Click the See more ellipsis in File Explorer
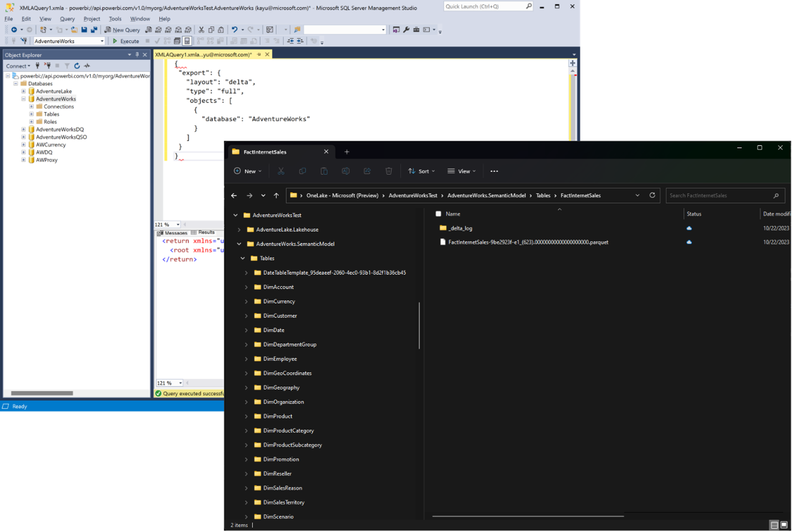792x532 pixels. [494, 171]
